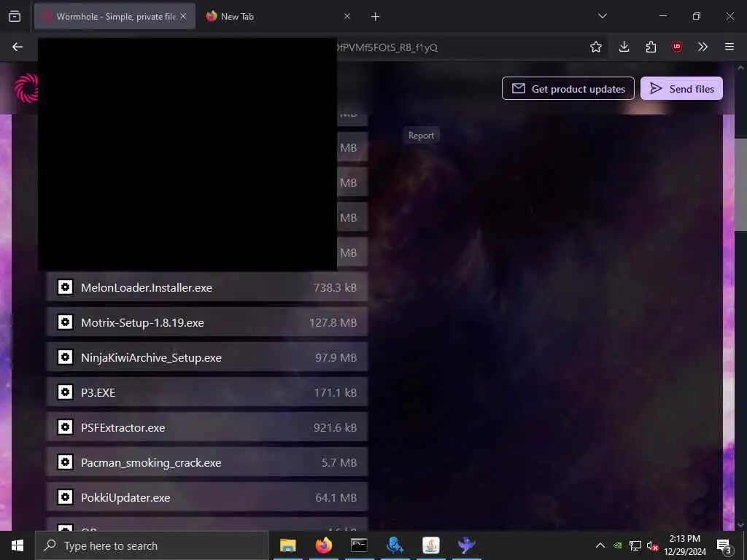
Task: Select MelonLoader.Installer.exe file name
Action: pyautogui.click(x=147, y=287)
